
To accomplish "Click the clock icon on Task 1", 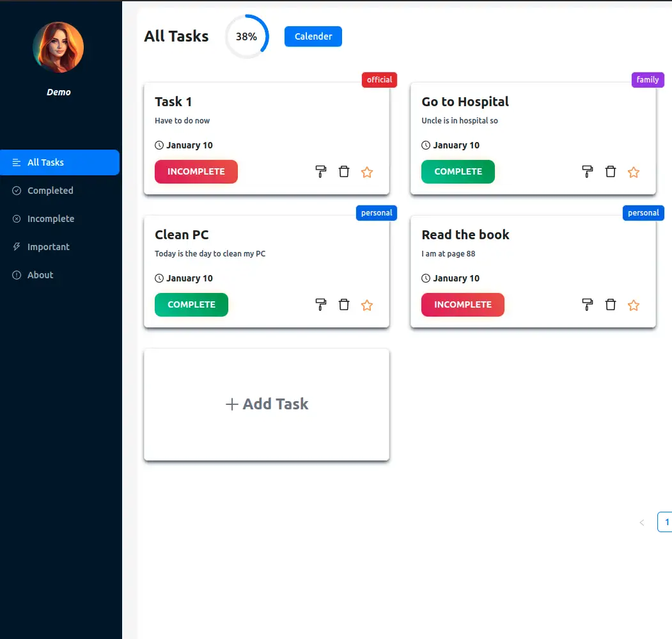I will pos(159,145).
